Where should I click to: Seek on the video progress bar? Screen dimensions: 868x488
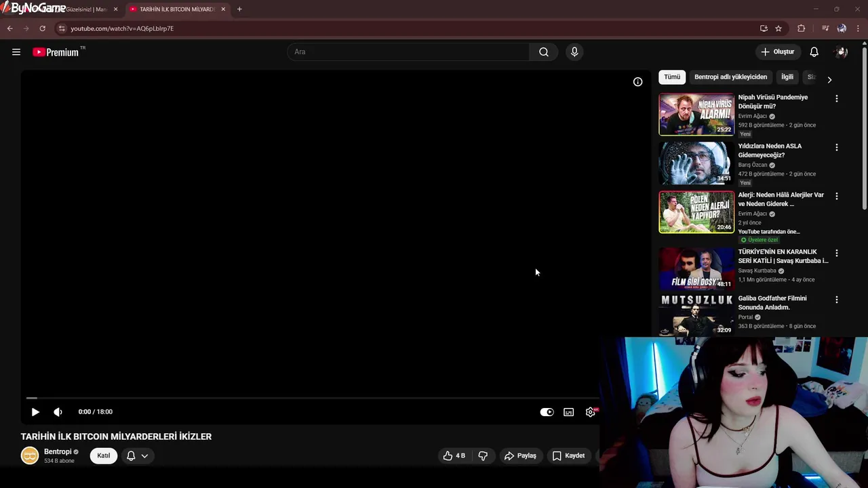coord(312,399)
